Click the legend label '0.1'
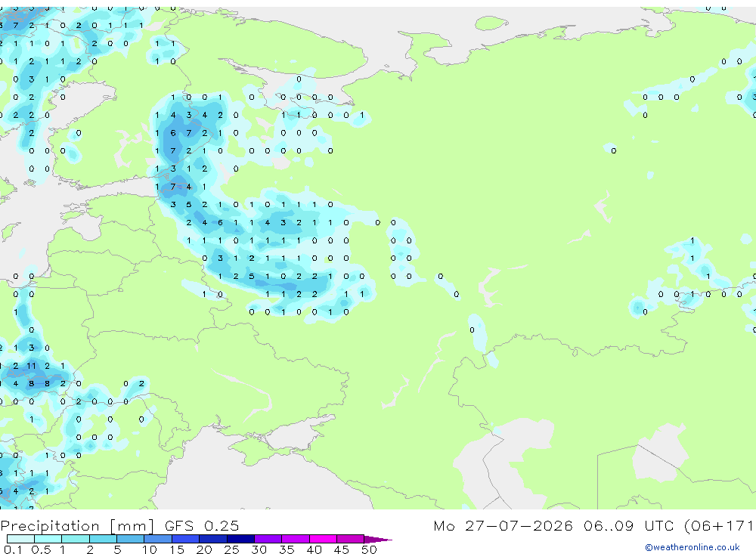 13,549
